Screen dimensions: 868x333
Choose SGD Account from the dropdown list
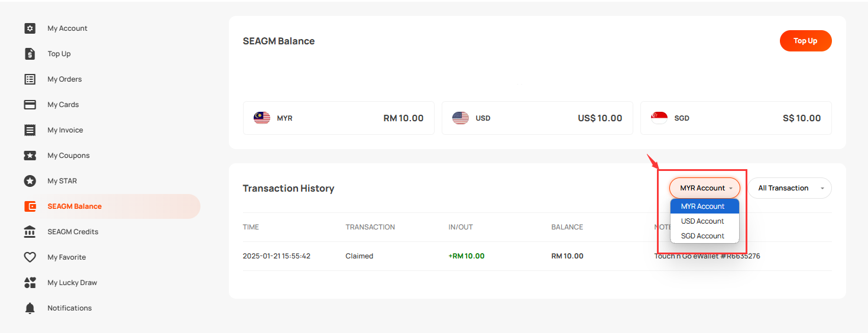[x=705, y=236]
